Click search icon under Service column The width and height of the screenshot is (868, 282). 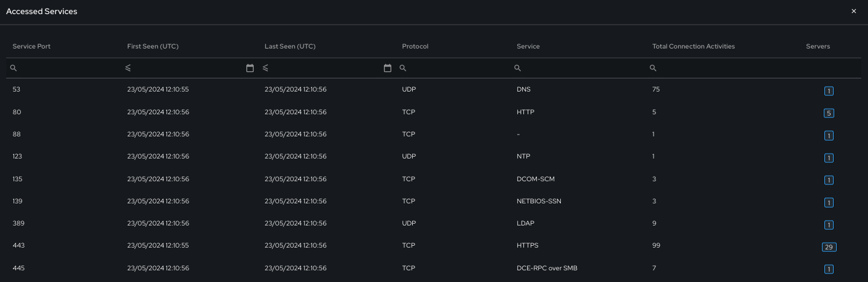pos(518,68)
